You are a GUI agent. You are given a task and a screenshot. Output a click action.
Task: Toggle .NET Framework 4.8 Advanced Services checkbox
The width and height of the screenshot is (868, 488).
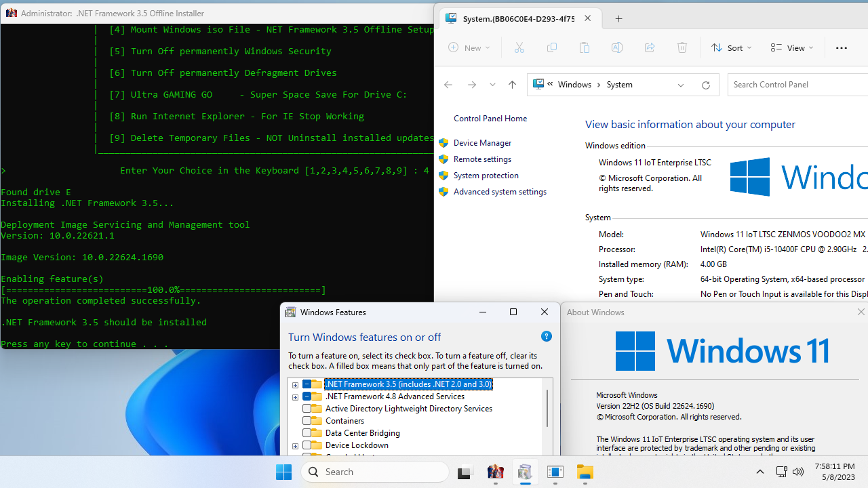point(307,396)
